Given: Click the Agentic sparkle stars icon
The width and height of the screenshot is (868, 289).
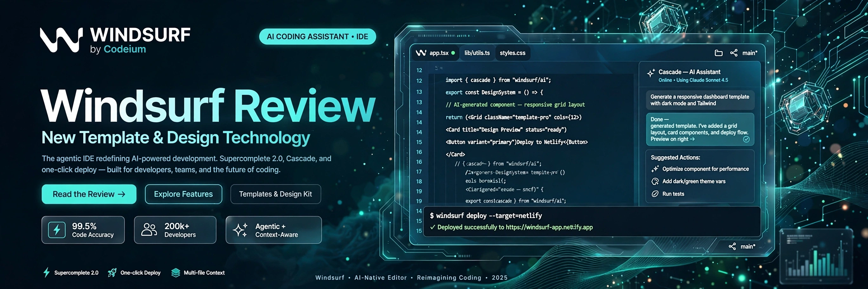Looking at the screenshot, I should 240,230.
